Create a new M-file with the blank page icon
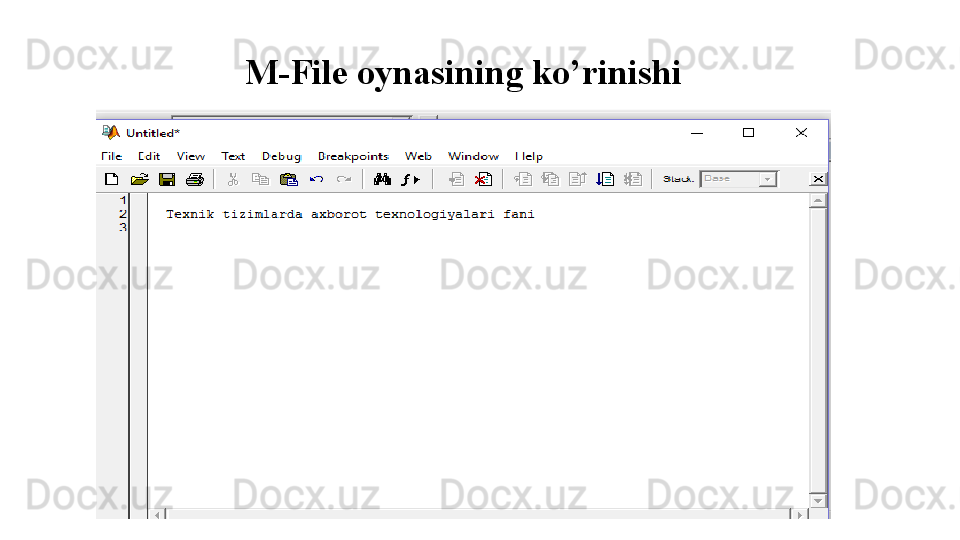Image resolution: width=960 pixels, height=540 pixels. point(111,179)
